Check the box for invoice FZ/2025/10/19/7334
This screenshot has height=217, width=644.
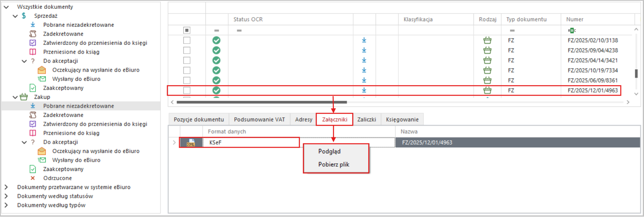(187, 70)
